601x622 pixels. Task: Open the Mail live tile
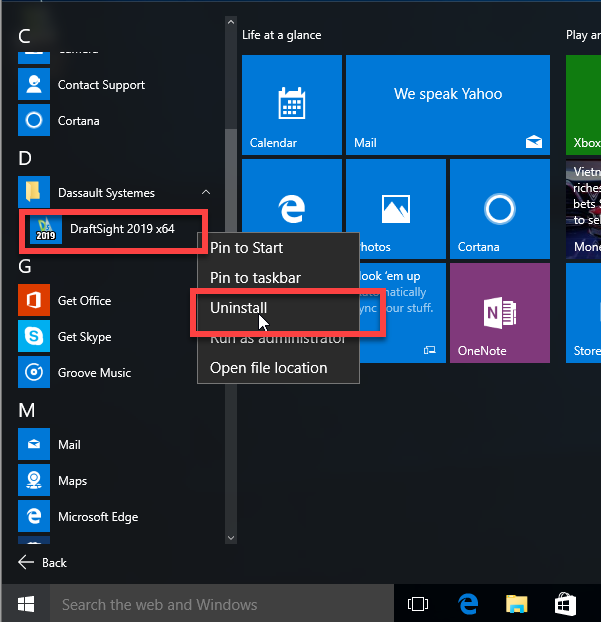click(448, 105)
